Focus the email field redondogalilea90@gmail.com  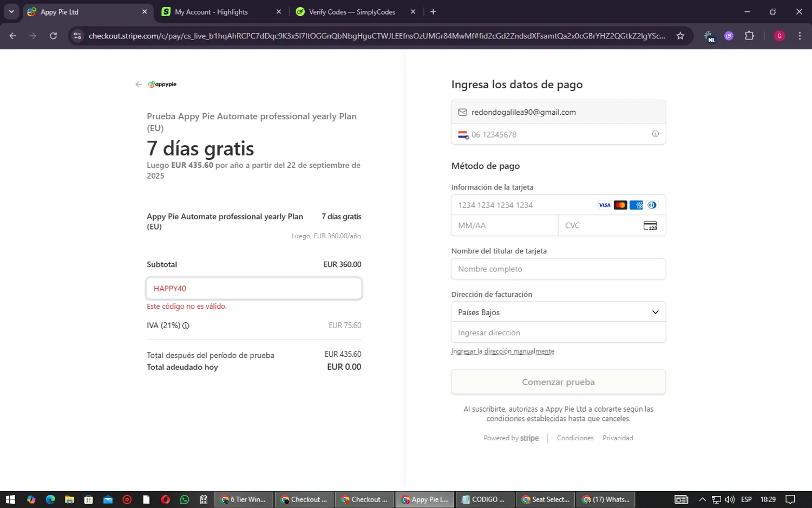[558, 112]
